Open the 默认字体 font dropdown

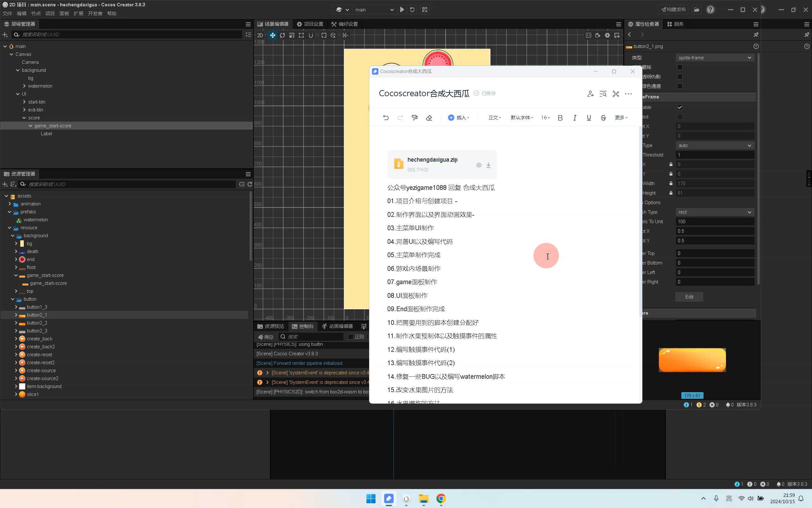tap(522, 117)
